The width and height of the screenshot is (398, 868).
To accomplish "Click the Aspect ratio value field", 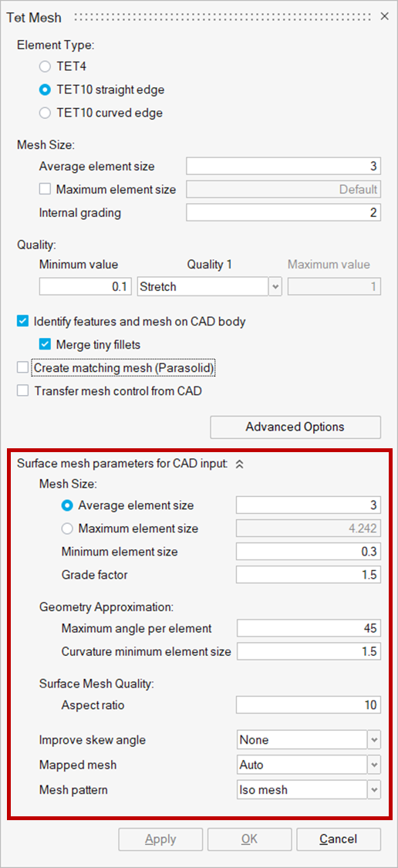I will coord(309,705).
